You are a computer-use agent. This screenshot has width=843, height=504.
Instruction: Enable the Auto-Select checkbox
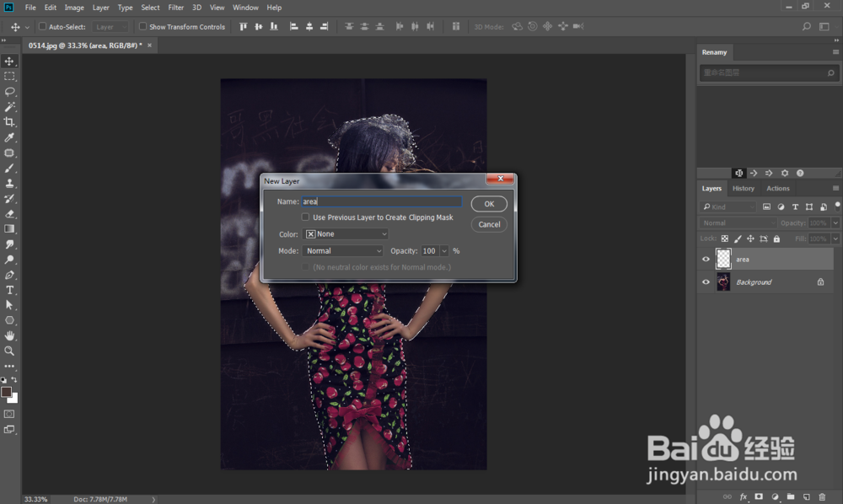click(42, 26)
